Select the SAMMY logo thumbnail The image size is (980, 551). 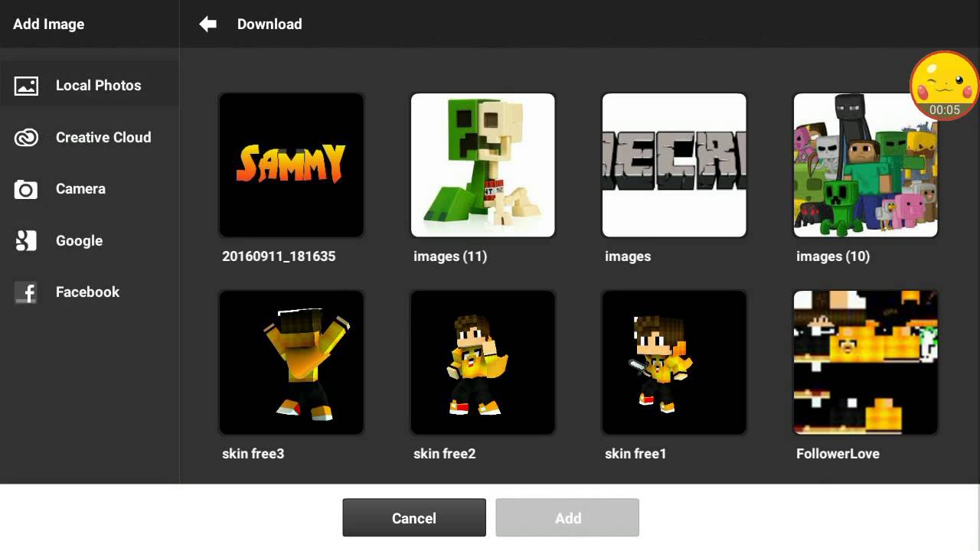[x=291, y=165]
